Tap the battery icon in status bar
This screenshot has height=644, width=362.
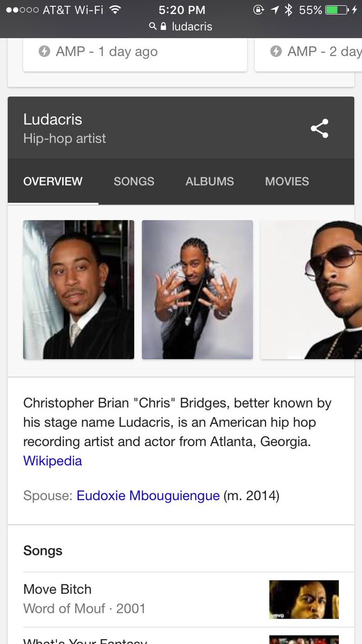click(338, 10)
